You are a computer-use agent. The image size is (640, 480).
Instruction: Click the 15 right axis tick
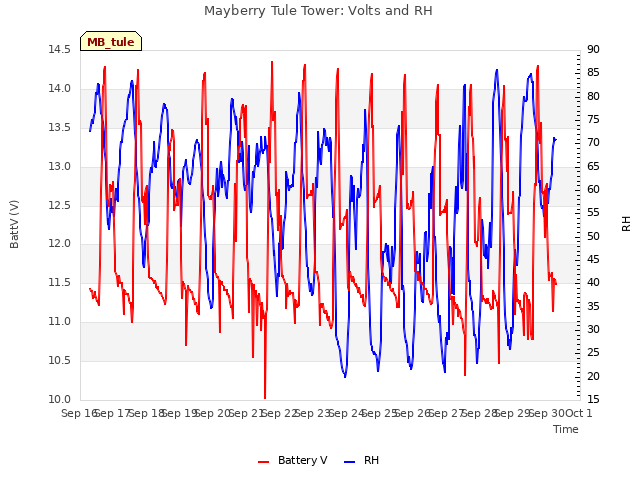coord(593,399)
